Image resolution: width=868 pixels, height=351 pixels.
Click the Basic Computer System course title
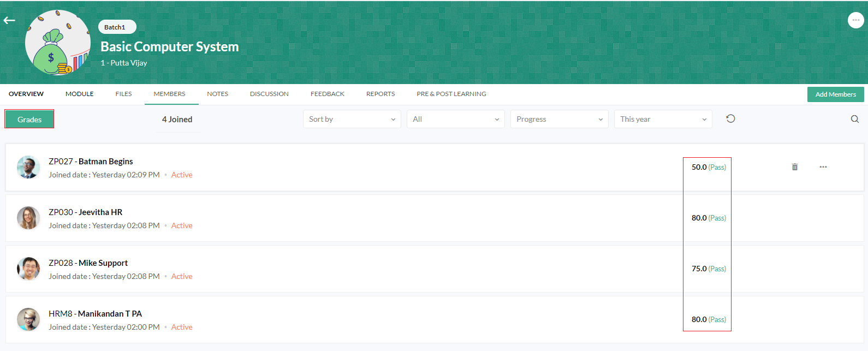[x=170, y=47]
